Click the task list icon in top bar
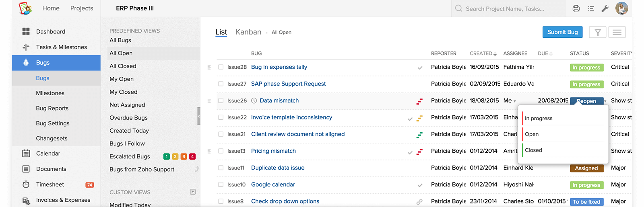This screenshot has height=207, width=644. tap(590, 8)
